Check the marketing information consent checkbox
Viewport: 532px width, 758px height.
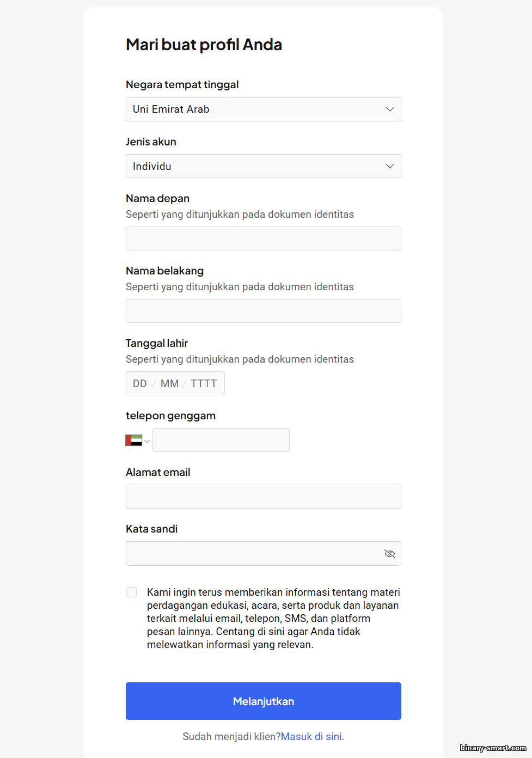(132, 592)
